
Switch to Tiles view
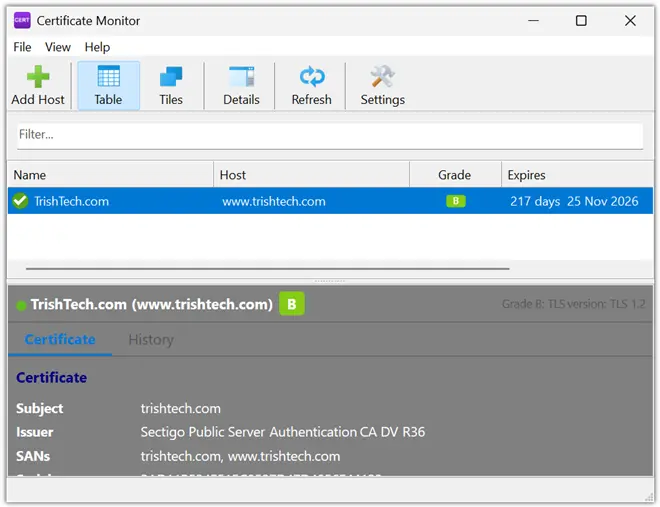click(x=171, y=86)
